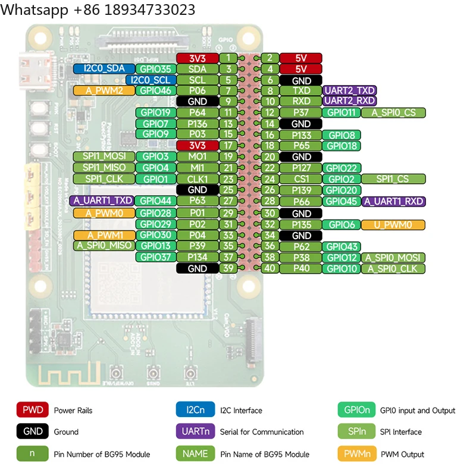
Task: Select the CLK1 pin name
Action: (198, 179)
